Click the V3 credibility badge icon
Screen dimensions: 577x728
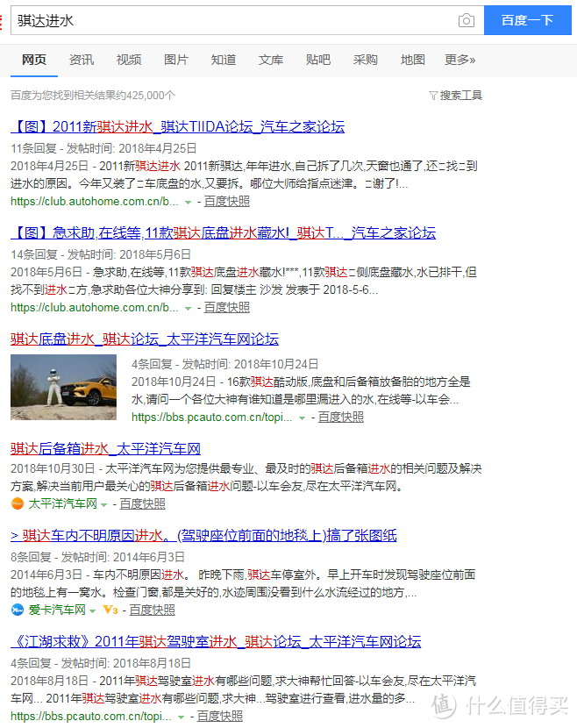[x=110, y=610]
